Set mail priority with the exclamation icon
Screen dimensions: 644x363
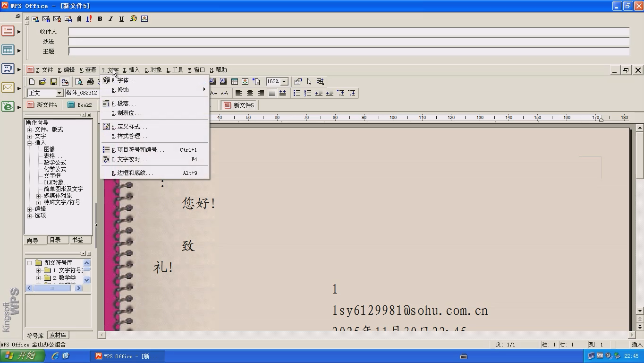click(89, 19)
